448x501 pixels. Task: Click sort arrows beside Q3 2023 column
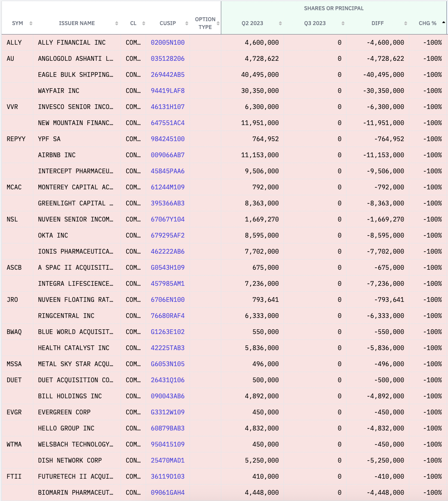[343, 24]
